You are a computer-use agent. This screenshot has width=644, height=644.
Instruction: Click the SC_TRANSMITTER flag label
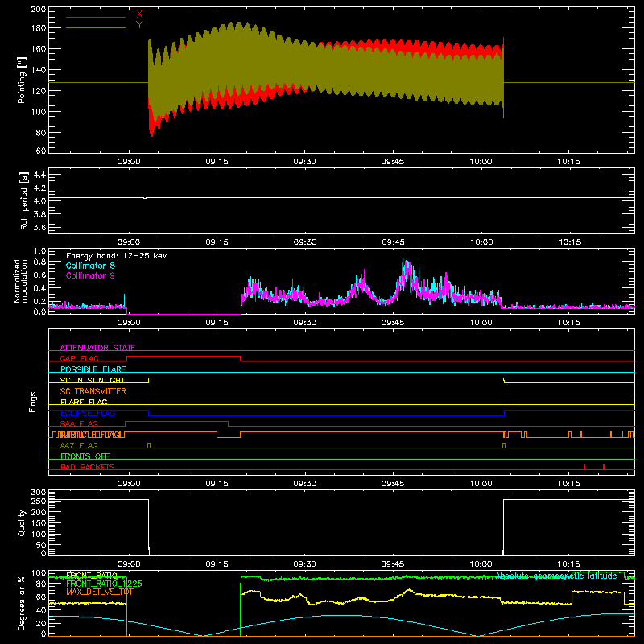93,390
